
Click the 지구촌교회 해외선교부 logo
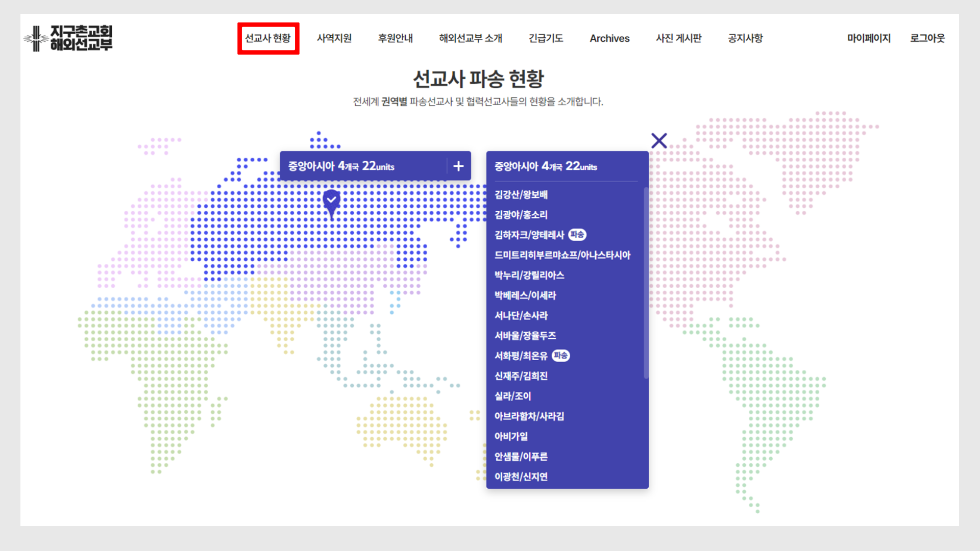click(x=68, y=38)
